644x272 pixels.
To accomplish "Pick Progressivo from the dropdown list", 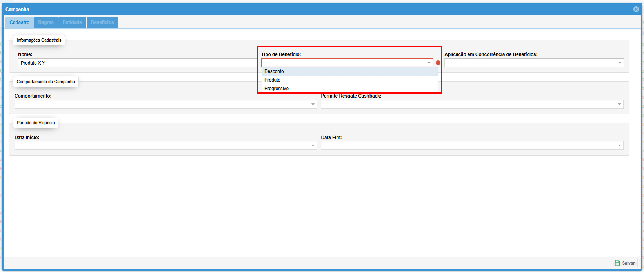I will click(x=277, y=89).
